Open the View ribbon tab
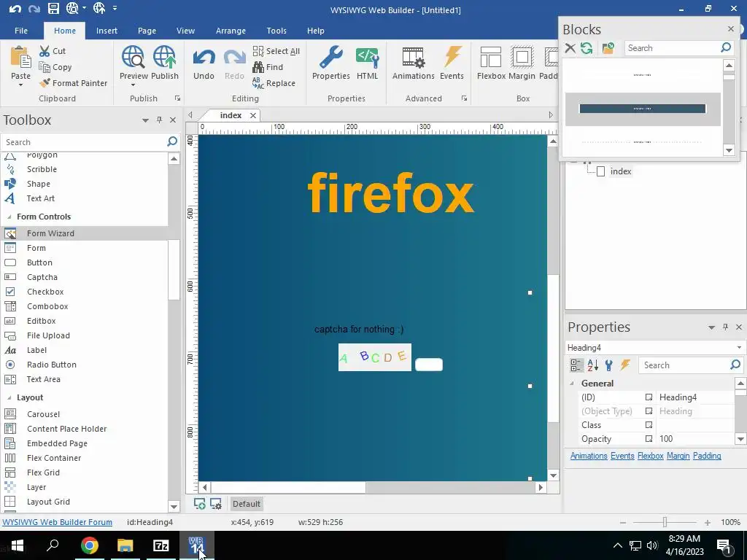The width and height of the screenshot is (747, 560). [185, 31]
